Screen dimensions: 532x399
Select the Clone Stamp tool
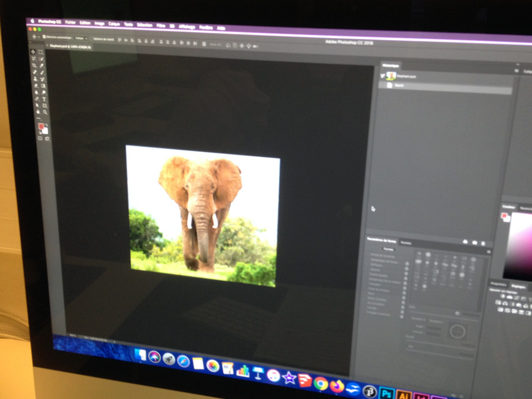(x=35, y=79)
